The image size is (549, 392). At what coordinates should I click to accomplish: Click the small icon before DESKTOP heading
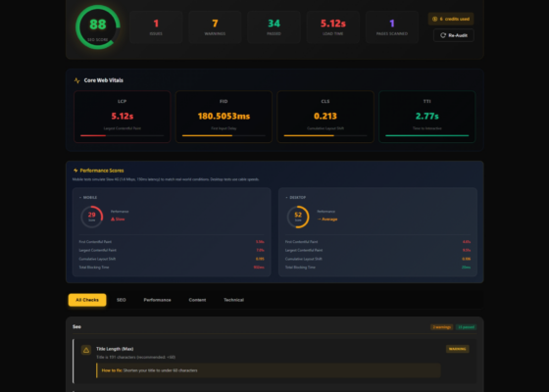[x=286, y=197]
